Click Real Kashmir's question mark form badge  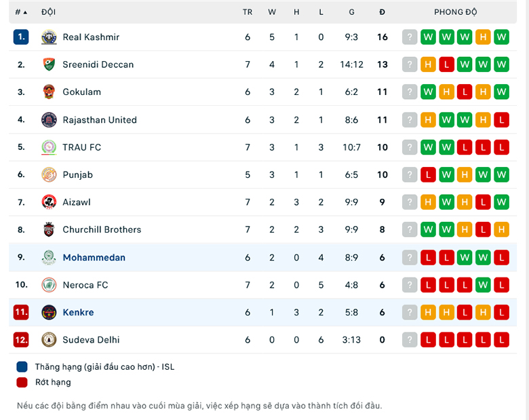point(410,37)
